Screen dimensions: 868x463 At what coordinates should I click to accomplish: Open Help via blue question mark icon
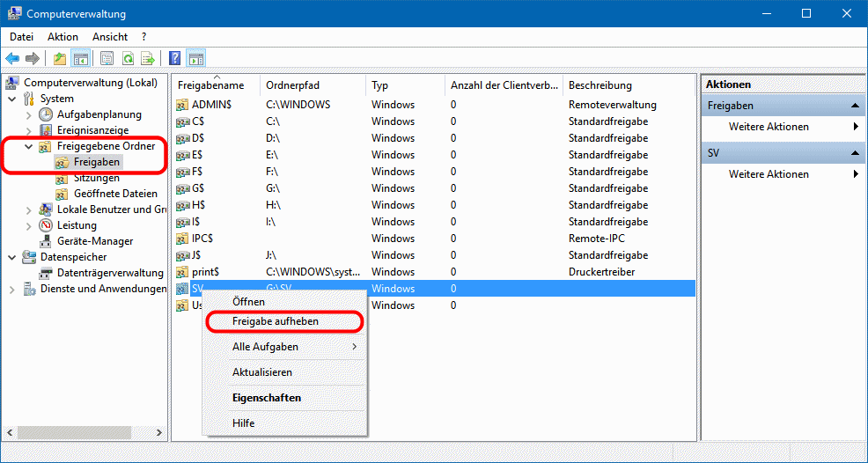coord(174,59)
